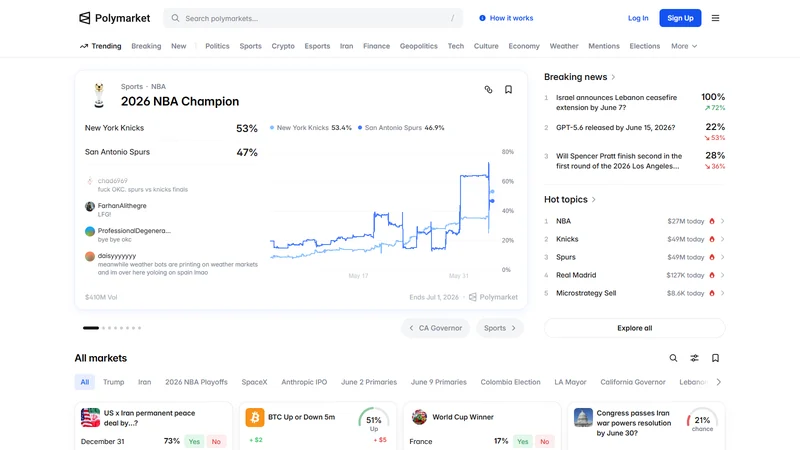This screenshot has height=450, width=800.
Task: Click the Log In link
Action: [x=638, y=18]
